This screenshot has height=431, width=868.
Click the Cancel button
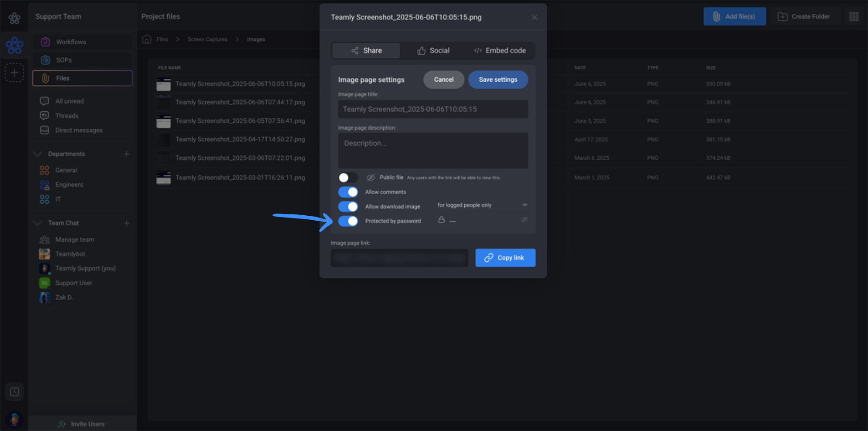(x=444, y=80)
